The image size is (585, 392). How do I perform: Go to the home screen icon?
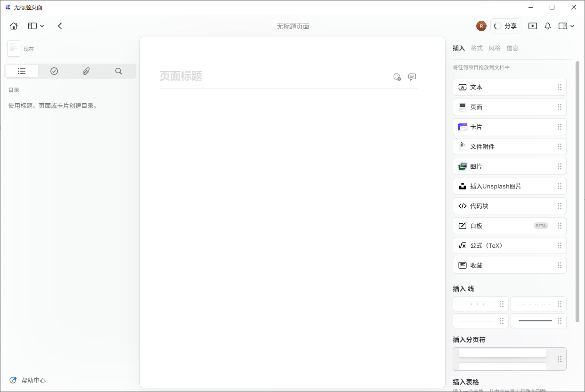point(14,26)
